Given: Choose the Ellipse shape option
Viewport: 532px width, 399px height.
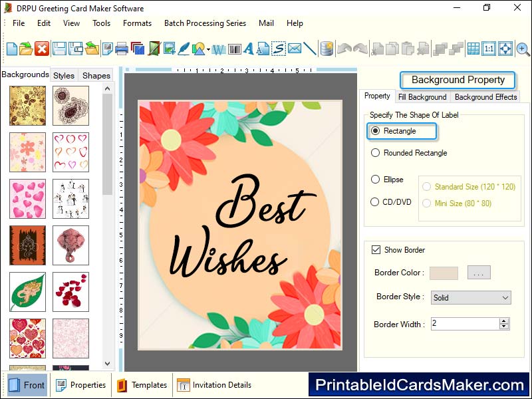Looking at the screenshot, I should click(x=376, y=180).
